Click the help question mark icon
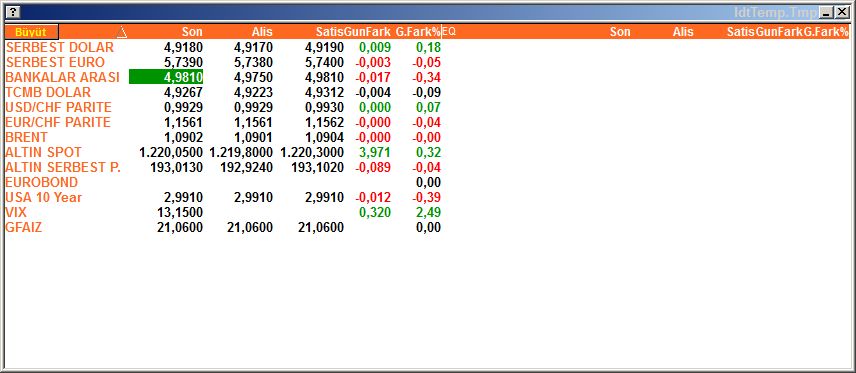The width and height of the screenshot is (856, 373). [x=14, y=12]
